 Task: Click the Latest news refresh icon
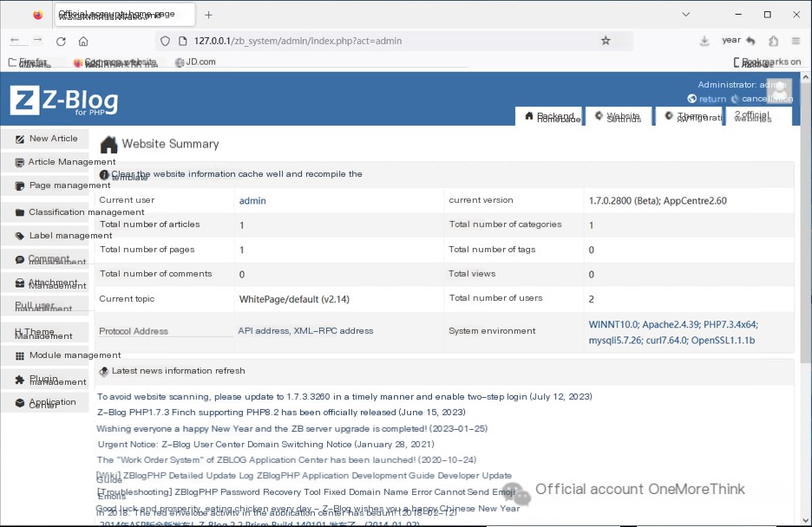pyautogui.click(x=103, y=371)
